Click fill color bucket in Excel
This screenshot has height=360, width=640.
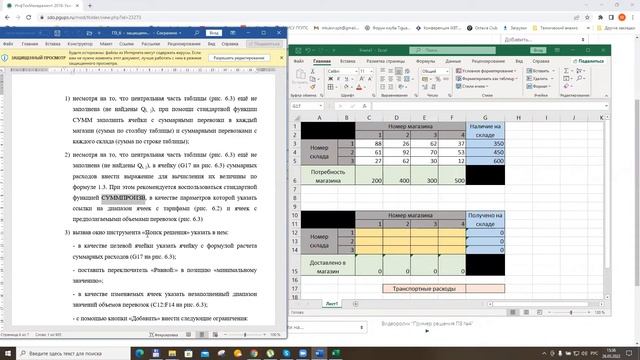coord(347,87)
